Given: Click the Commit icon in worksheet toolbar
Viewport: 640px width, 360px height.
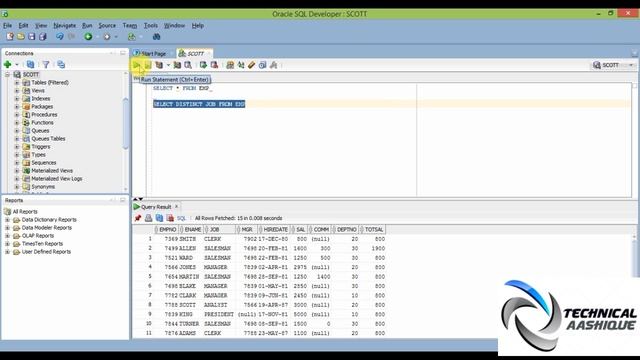Looking at the screenshot, I should pos(203,65).
